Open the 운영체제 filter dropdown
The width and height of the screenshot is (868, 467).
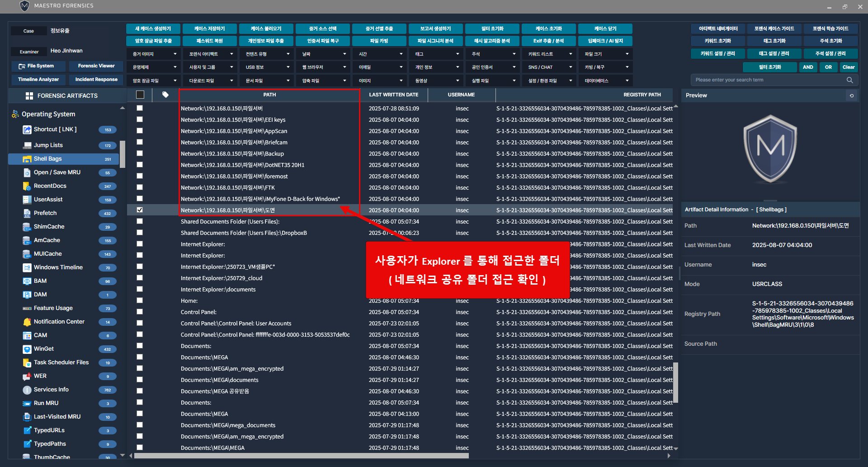tap(153, 67)
